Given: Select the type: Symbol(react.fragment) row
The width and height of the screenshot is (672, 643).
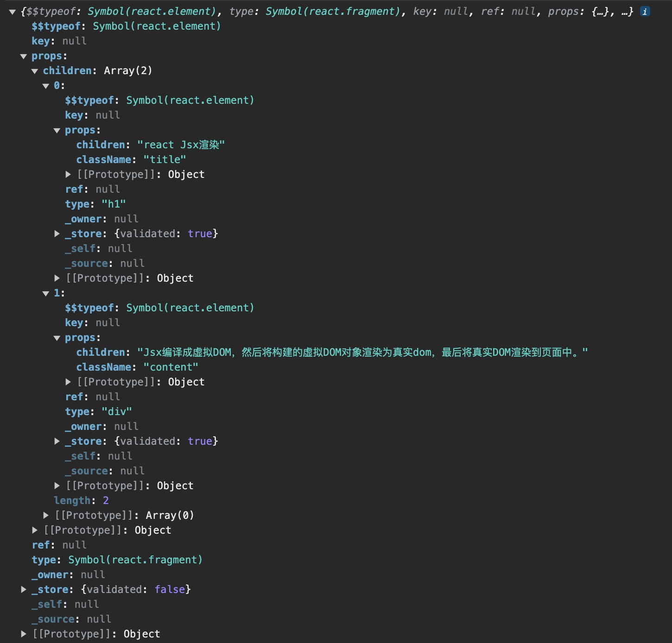Looking at the screenshot, I should tap(117, 560).
